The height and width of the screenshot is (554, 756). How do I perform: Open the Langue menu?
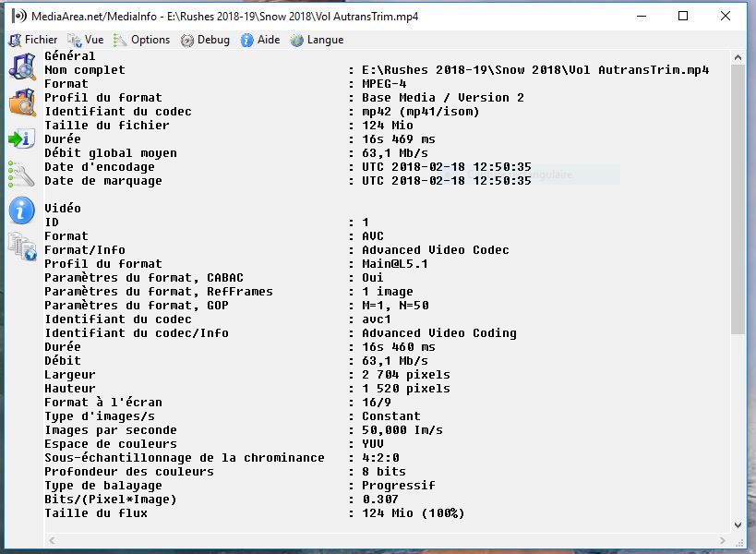point(318,40)
